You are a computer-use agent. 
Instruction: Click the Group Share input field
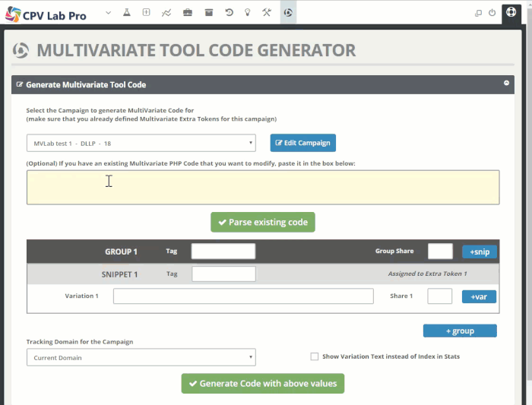point(440,252)
